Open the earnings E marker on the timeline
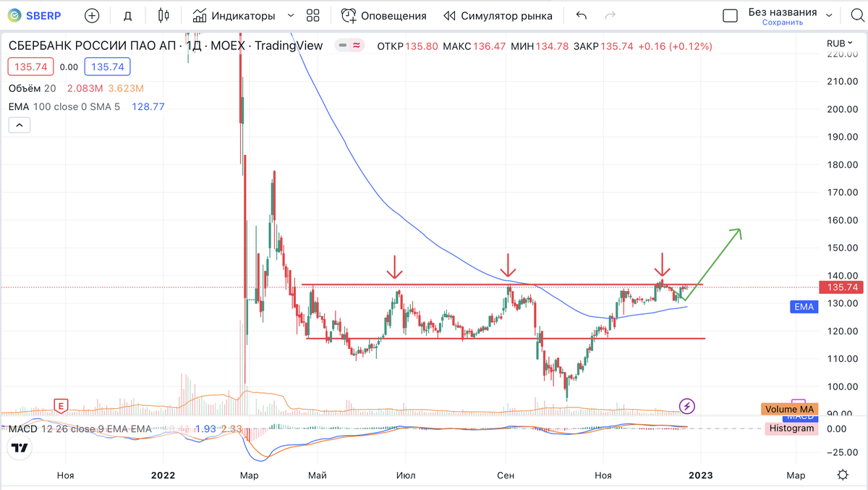 [61, 405]
